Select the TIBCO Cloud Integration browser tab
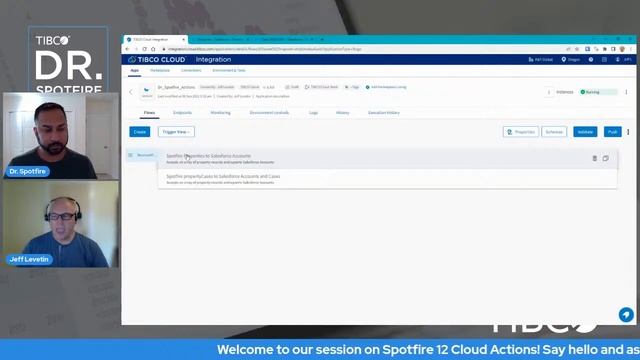Image resolution: width=640 pixels, height=360 pixels. [156, 40]
